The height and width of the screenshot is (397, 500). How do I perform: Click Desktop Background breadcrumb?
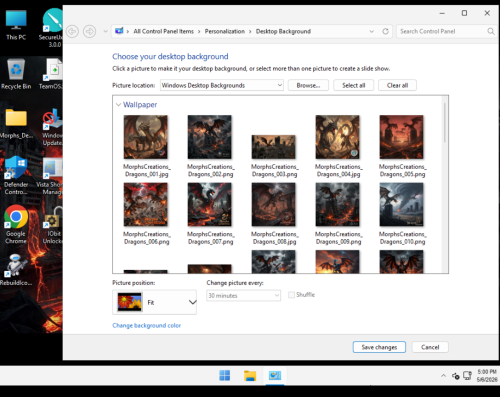point(283,31)
